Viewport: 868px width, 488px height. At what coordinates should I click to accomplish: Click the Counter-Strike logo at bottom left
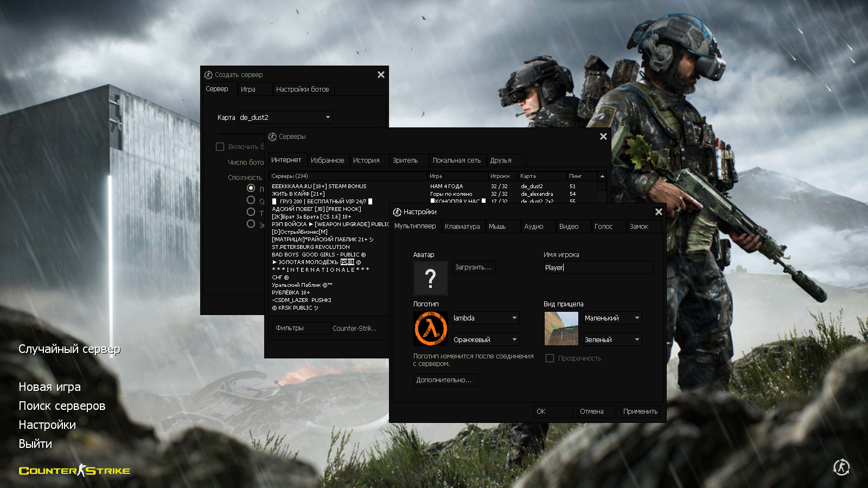point(74,471)
